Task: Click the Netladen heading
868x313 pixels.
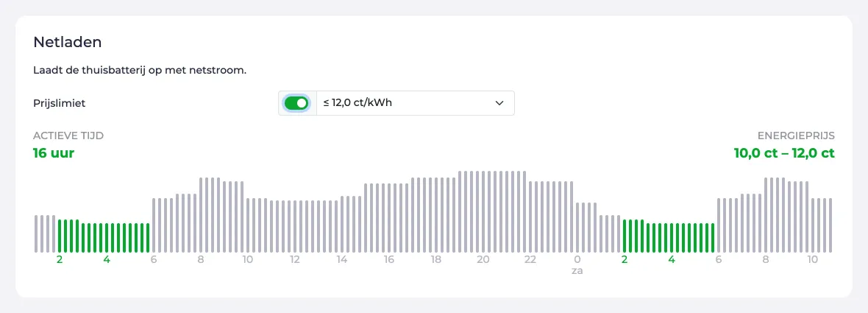Action: tap(68, 41)
